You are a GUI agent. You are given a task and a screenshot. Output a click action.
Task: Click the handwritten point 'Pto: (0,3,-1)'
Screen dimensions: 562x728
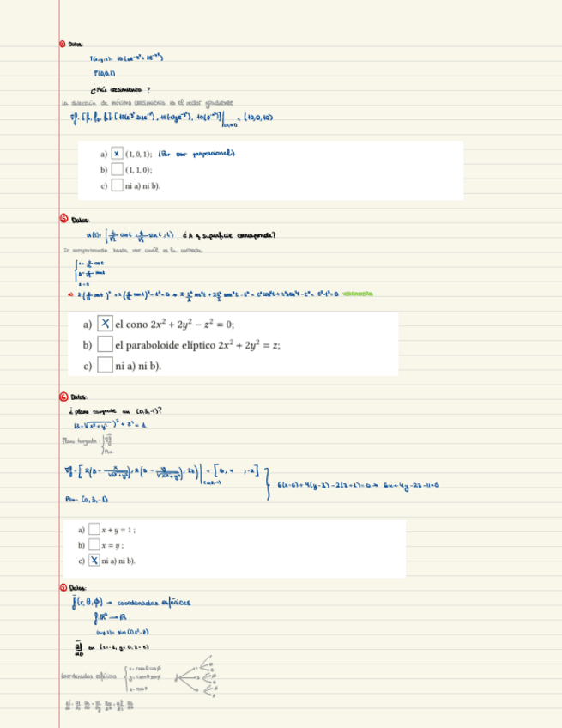click(x=87, y=500)
